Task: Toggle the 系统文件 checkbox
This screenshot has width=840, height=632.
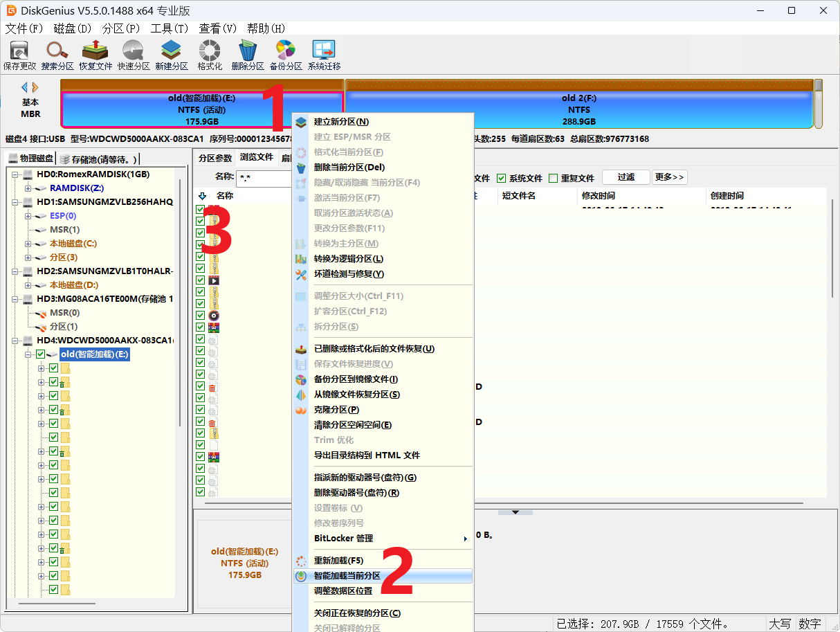Action: tap(502, 178)
